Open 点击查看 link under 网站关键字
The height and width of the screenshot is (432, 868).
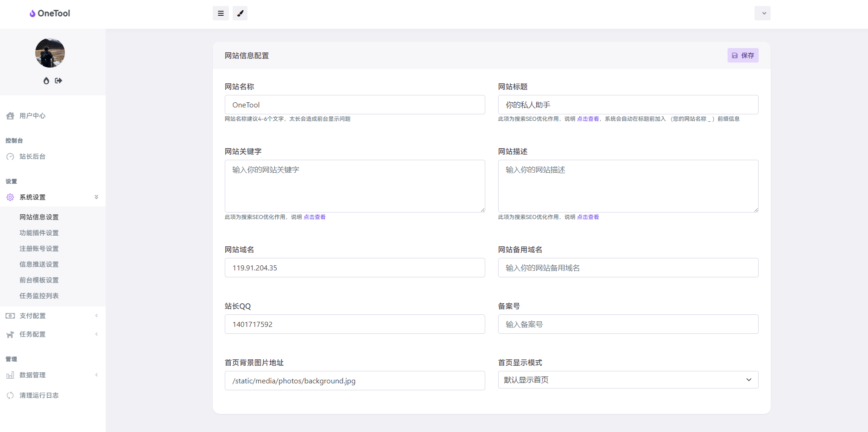click(x=315, y=217)
